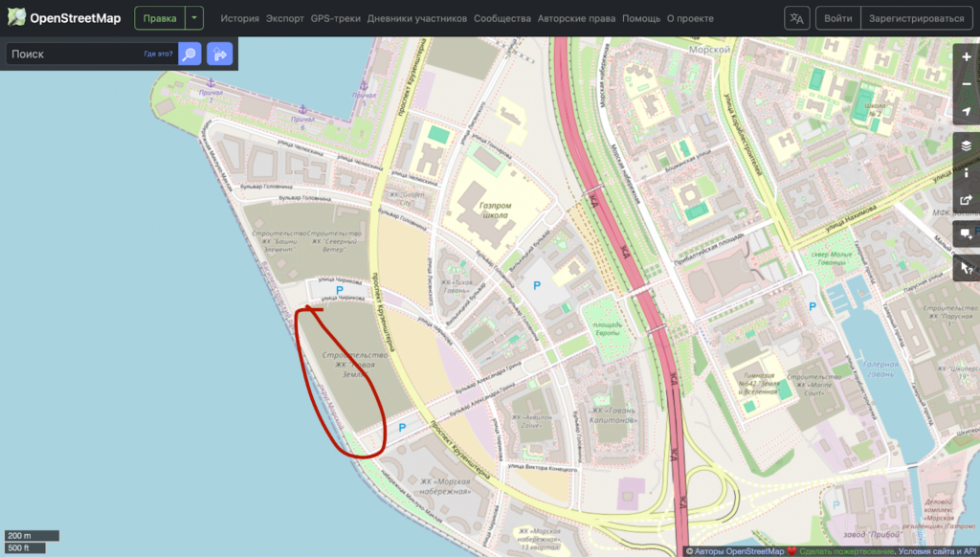Image resolution: width=980 pixels, height=557 pixels.
Task: Activate the query features tool
Action: pos(966,267)
